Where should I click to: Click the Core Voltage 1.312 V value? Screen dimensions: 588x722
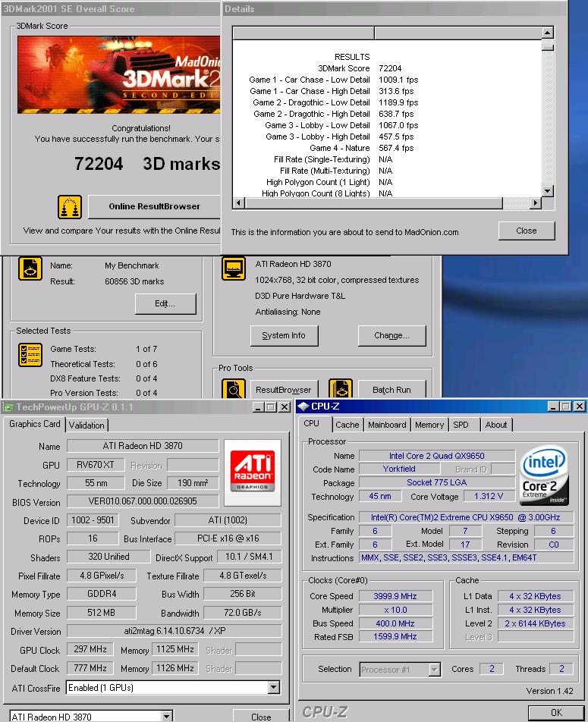[x=489, y=496]
